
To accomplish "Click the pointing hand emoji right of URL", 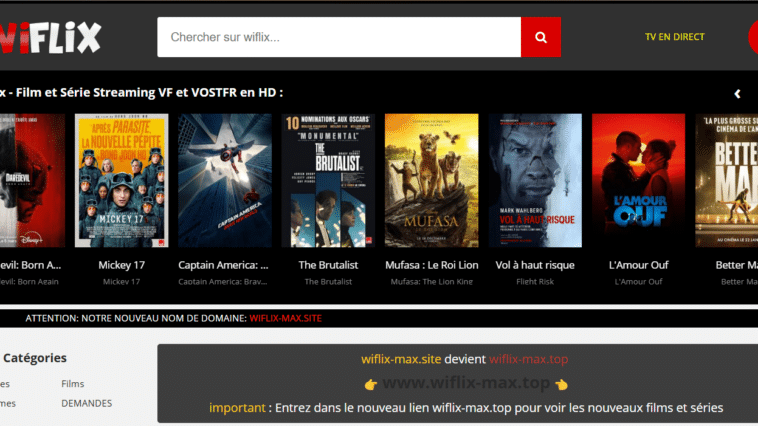I will 561,384.
